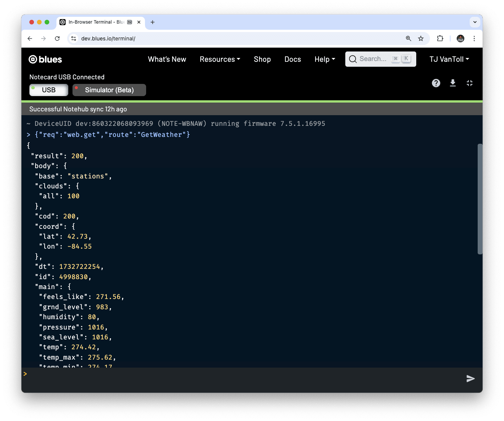Screen dimensions: 504x421
Task: Bookmark this page with the star
Action: 421,39
